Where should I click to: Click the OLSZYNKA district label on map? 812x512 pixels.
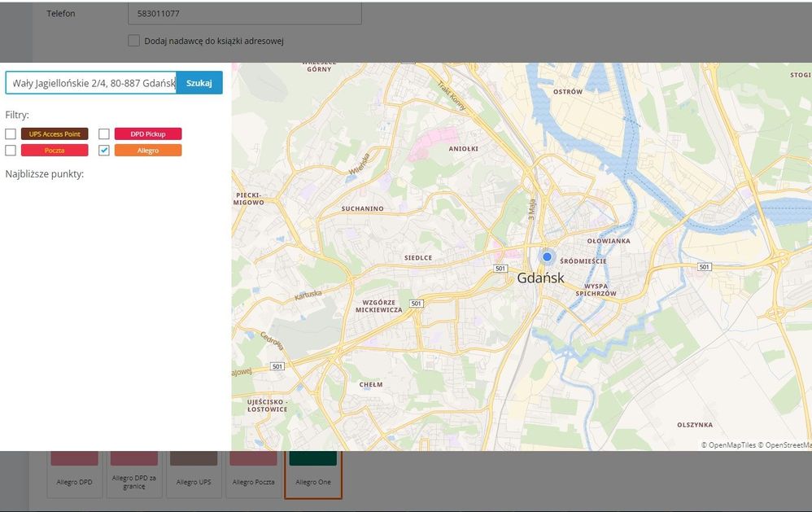[695, 425]
